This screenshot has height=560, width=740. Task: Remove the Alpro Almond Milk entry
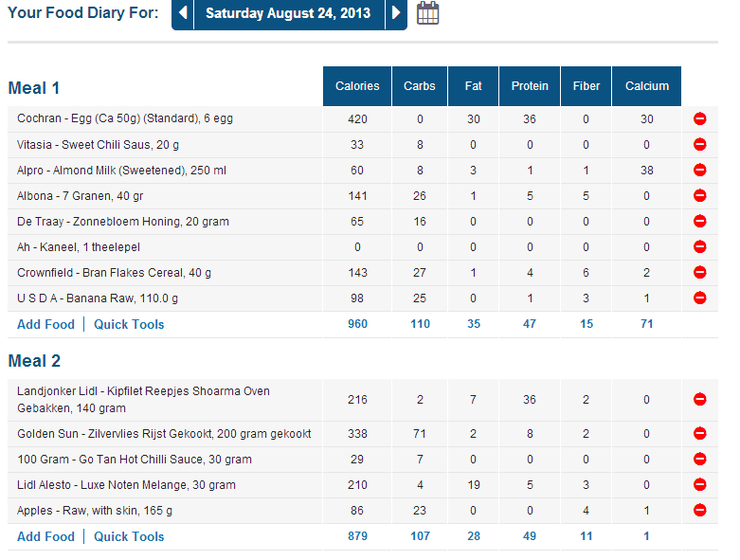click(x=700, y=171)
